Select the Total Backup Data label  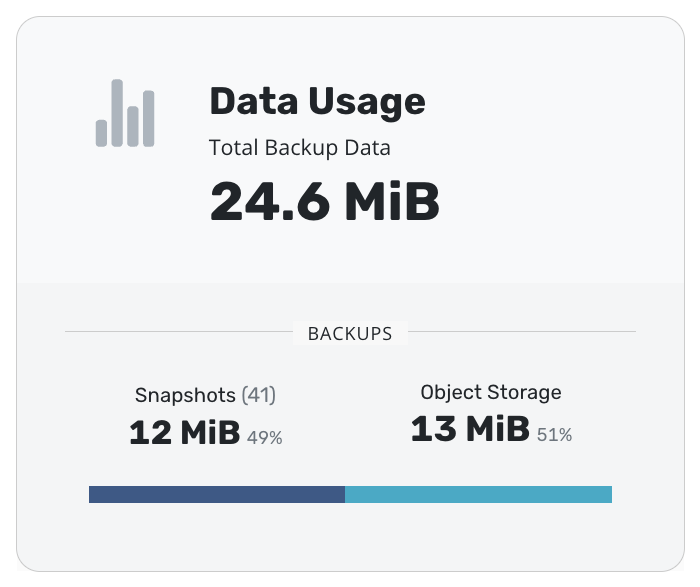(300, 148)
